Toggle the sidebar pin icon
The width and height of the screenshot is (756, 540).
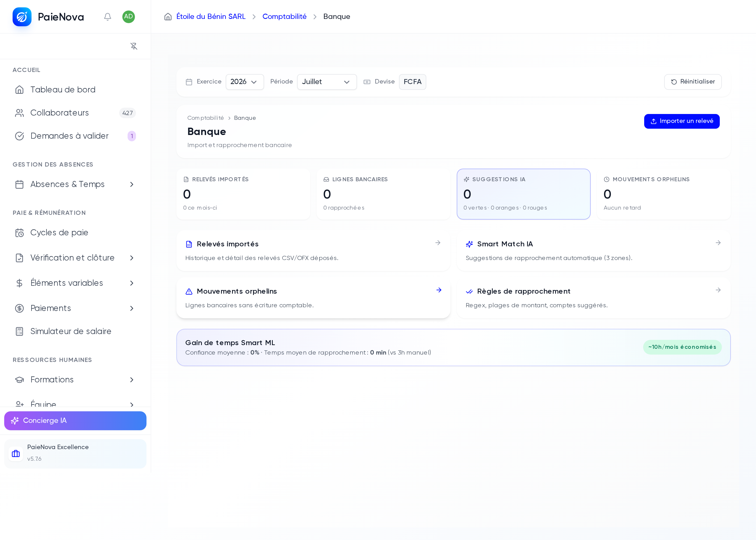click(134, 46)
